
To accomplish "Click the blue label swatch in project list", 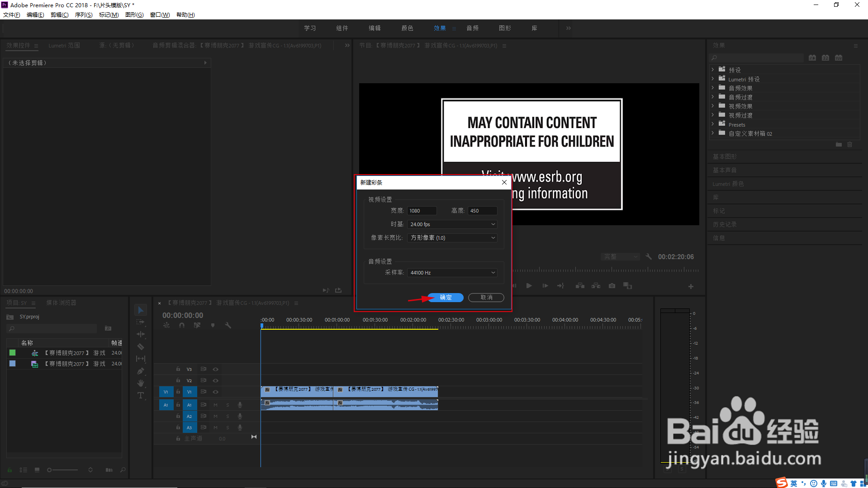I will click(12, 364).
